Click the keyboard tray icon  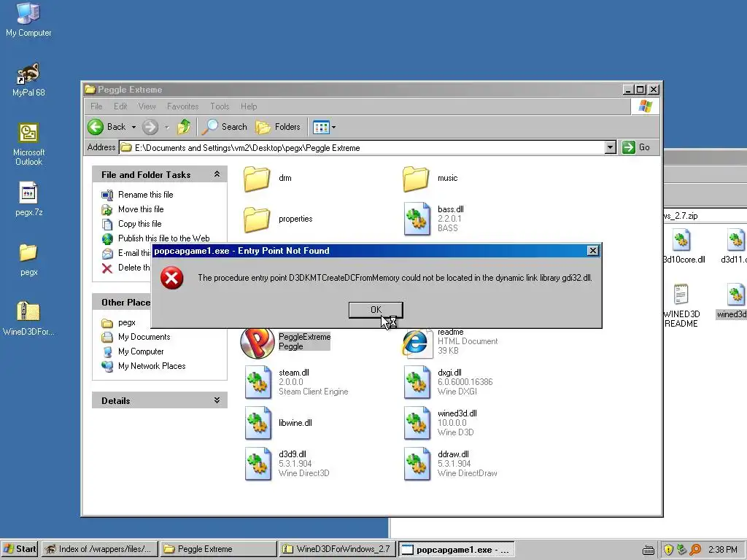pos(649,550)
